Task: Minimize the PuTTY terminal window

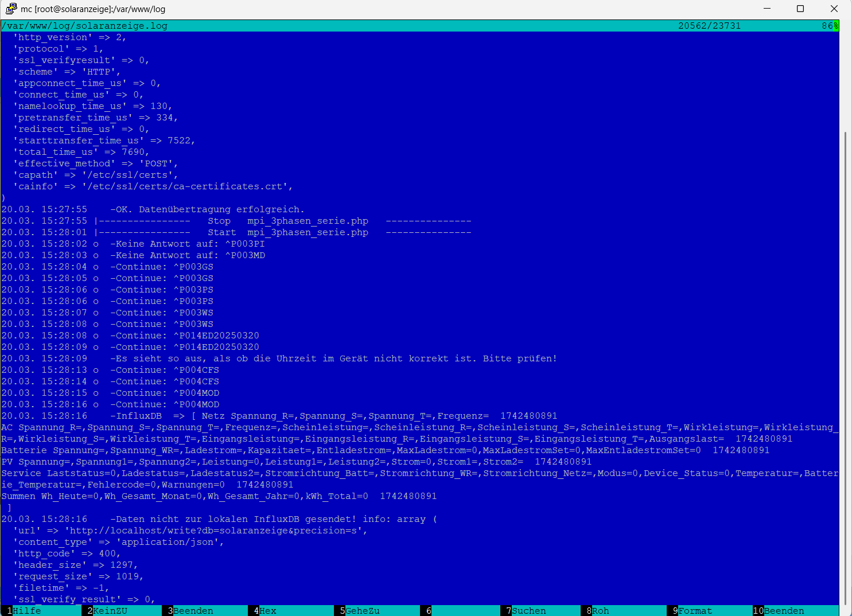Action: pos(767,9)
